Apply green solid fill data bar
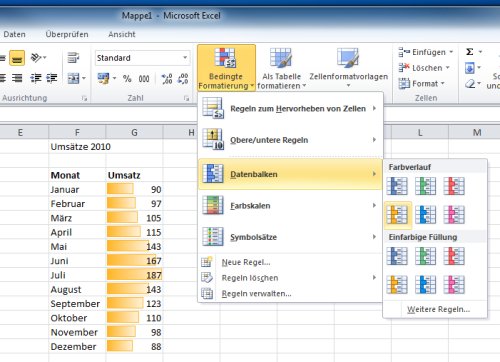Image resolution: width=500 pixels, height=362 pixels. coord(425,256)
